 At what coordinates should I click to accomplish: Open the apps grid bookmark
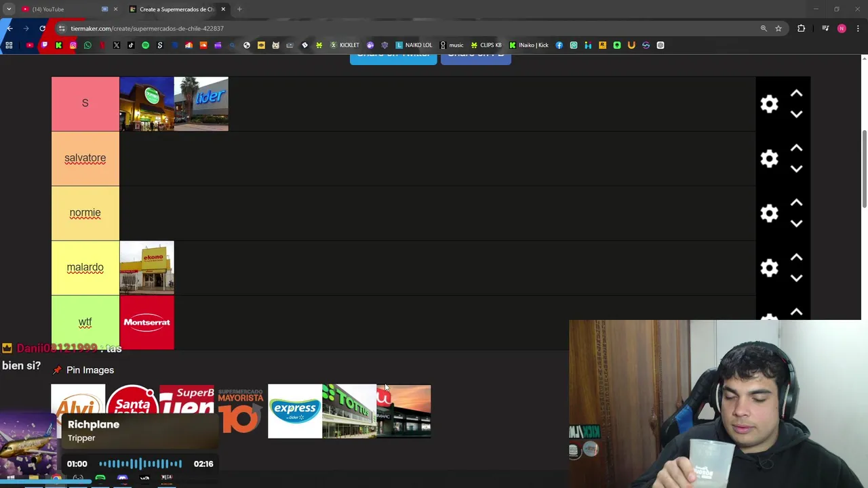(9, 45)
